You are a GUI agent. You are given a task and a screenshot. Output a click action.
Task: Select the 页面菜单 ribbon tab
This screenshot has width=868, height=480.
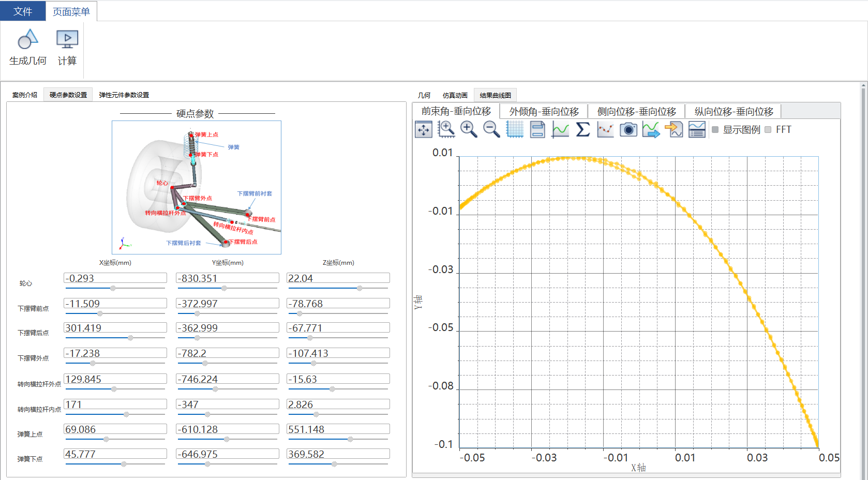coord(71,11)
